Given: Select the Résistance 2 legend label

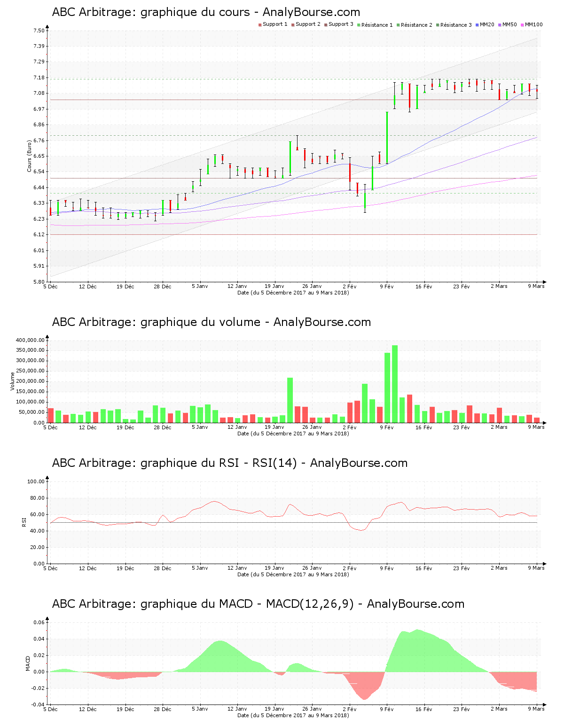Looking at the screenshot, I should tap(416, 25).
